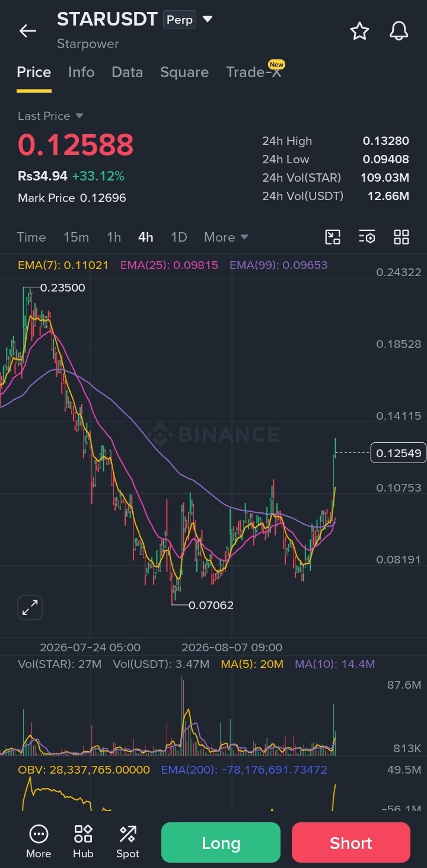This screenshot has width=427, height=868.
Task: Switch to the Price tab
Action: (34, 72)
